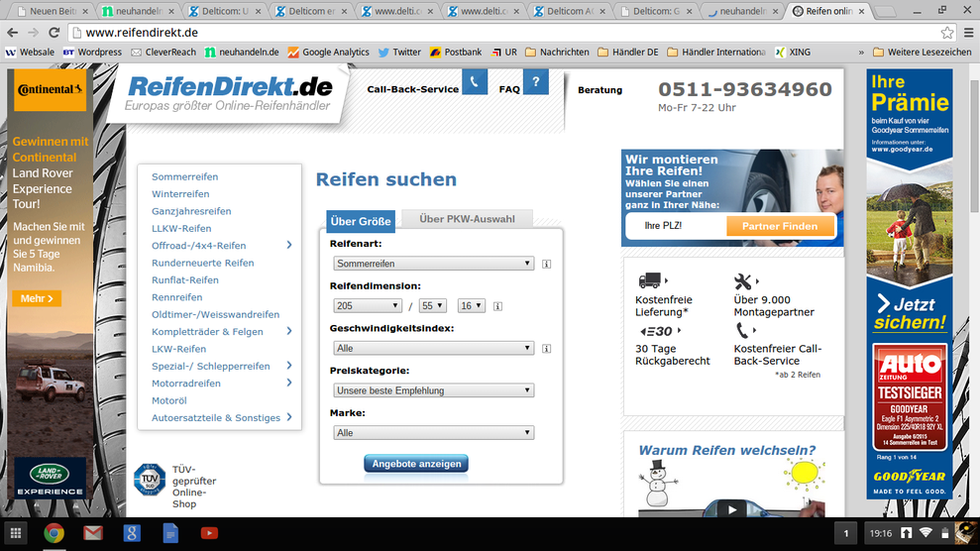Open Twitter bookmark
Screen dimensions: 980x551
399,53
